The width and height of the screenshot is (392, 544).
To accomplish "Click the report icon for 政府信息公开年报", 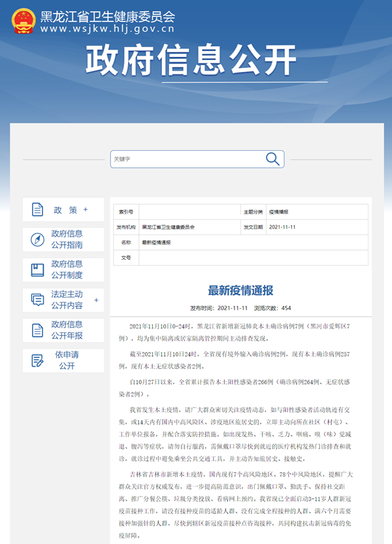I will (37, 330).
